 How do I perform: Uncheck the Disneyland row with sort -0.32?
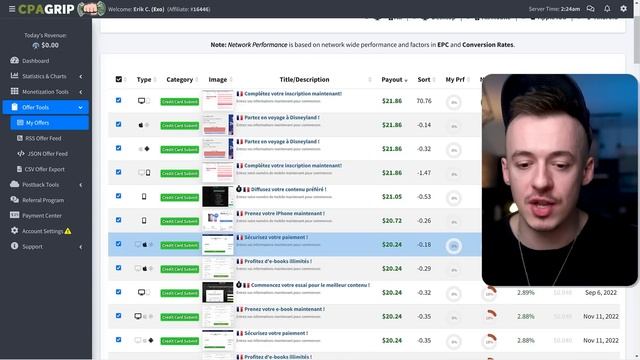[x=118, y=148]
